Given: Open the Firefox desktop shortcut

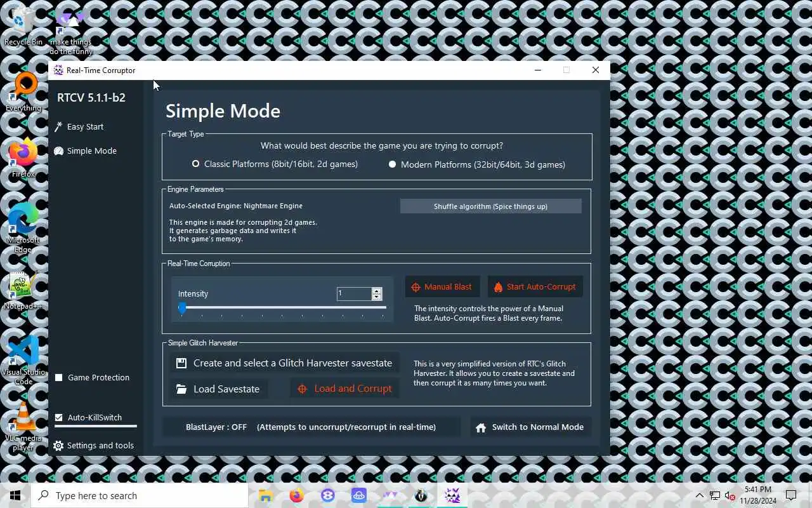Looking at the screenshot, I should coord(23,158).
